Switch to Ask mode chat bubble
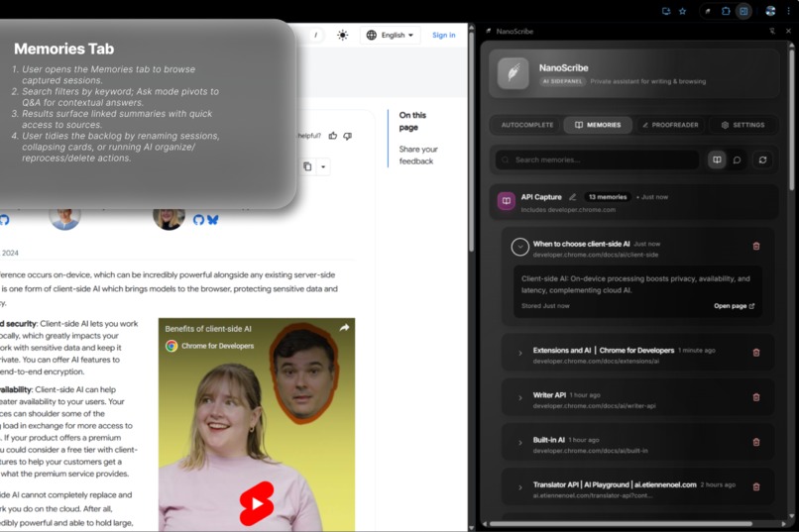This screenshot has height=532, width=799. (737, 160)
